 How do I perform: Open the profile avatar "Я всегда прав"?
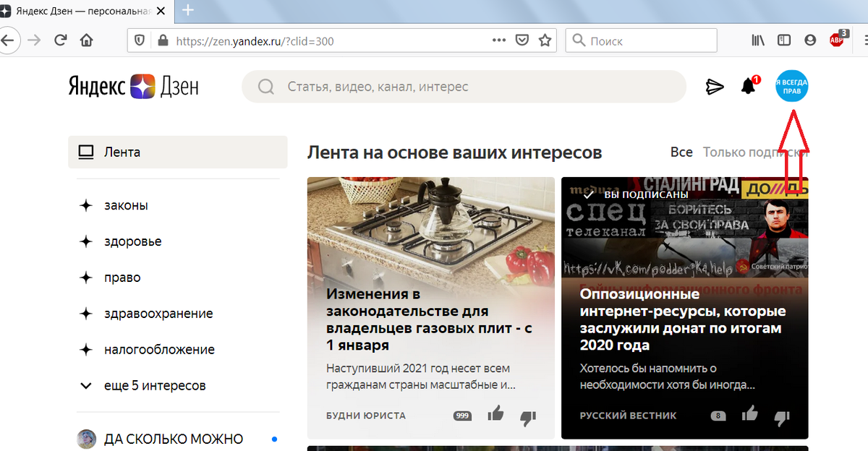point(791,87)
